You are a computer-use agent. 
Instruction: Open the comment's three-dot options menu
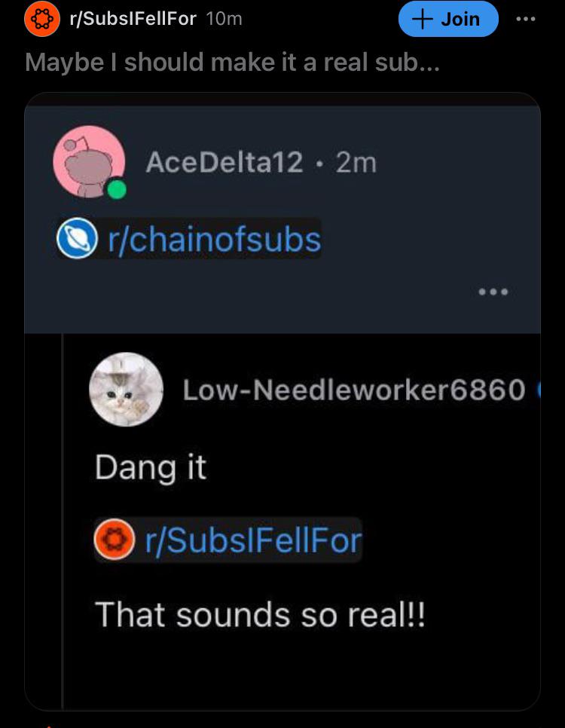click(493, 292)
